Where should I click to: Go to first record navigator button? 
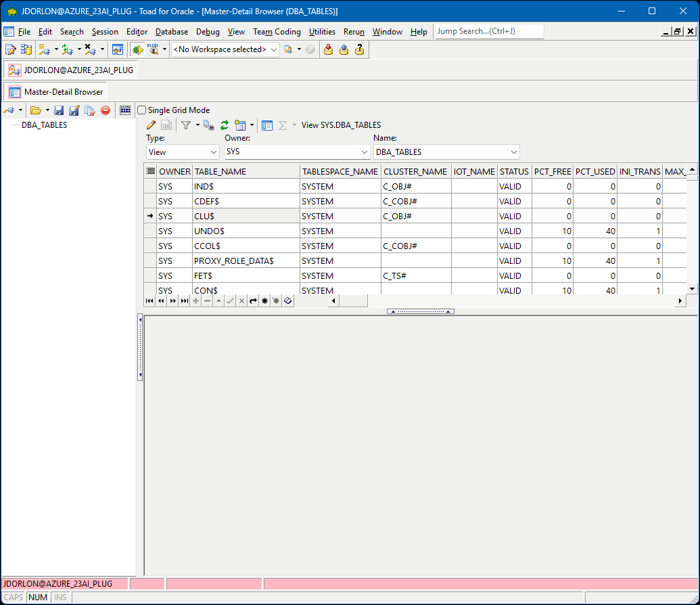[x=149, y=300]
